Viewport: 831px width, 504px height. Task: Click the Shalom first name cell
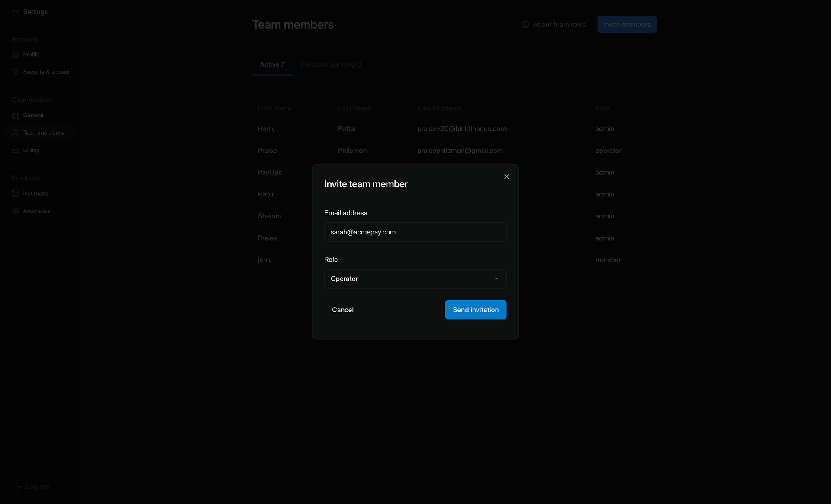[x=269, y=216]
